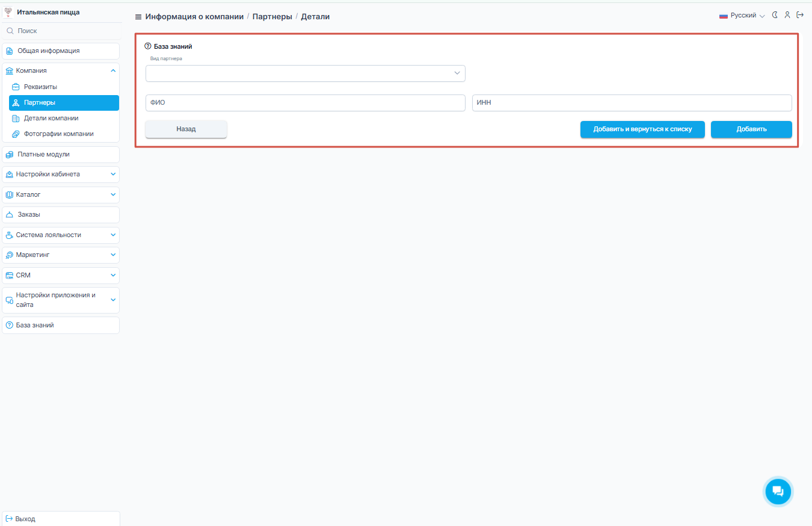This screenshot has width=812, height=526.
Task: Click the ФИО input field
Action: (306, 103)
